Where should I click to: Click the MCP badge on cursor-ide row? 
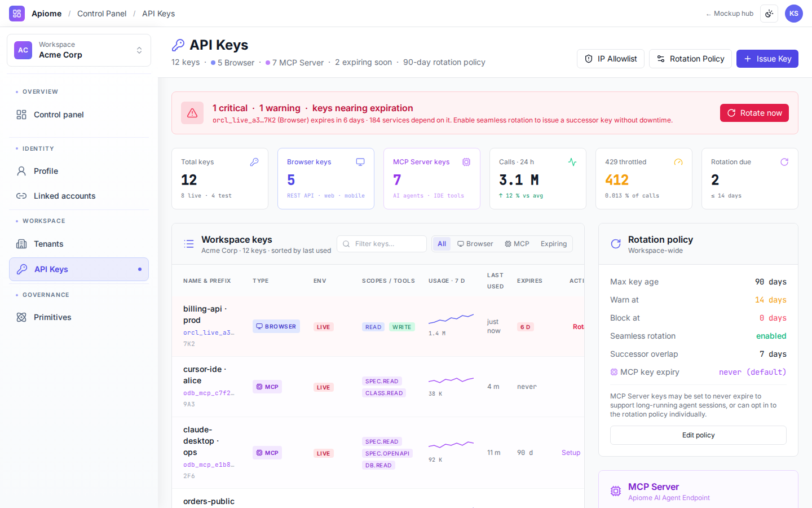click(x=267, y=387)
